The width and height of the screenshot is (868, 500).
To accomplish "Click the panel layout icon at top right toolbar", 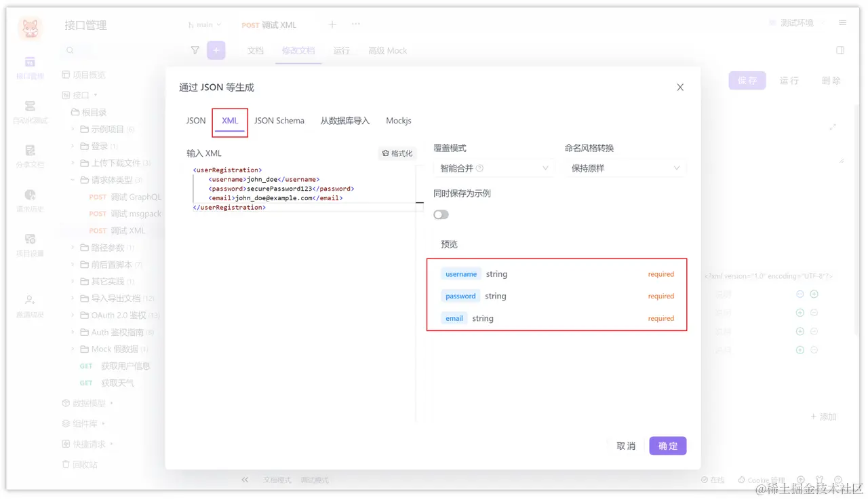I will click(840, 50).
